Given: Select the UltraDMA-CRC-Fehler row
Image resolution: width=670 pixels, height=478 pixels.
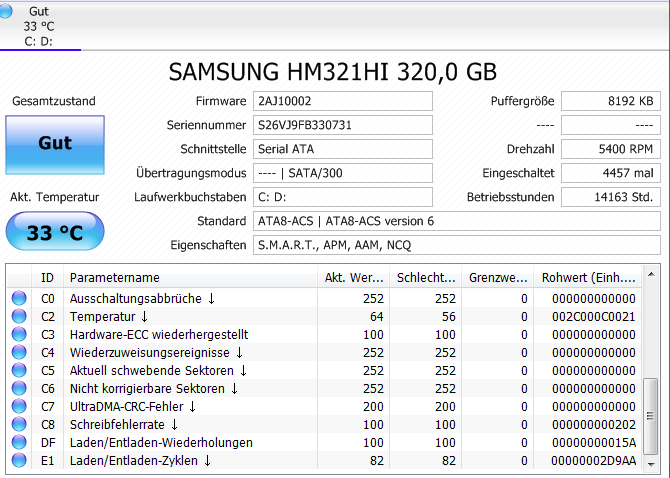Looking at the screenshot, I should (324, 406).
